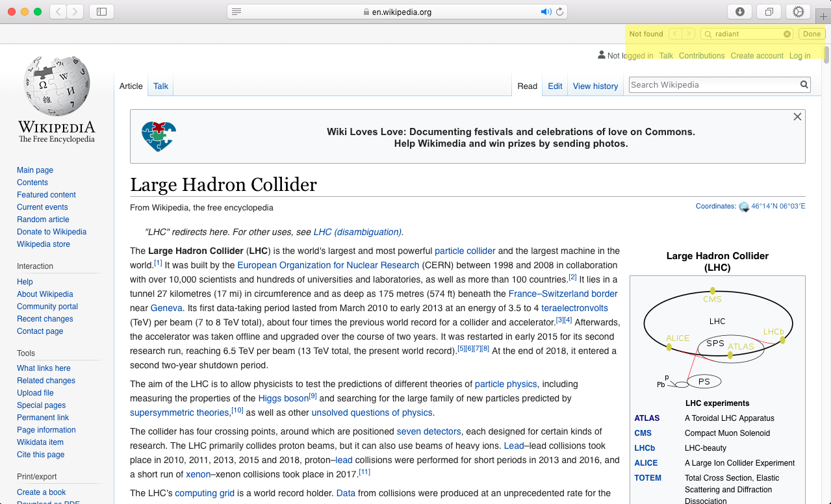The image size is (831, 504).
Task: Show the Downloads button in toolbar
Action: coord(739,12)
